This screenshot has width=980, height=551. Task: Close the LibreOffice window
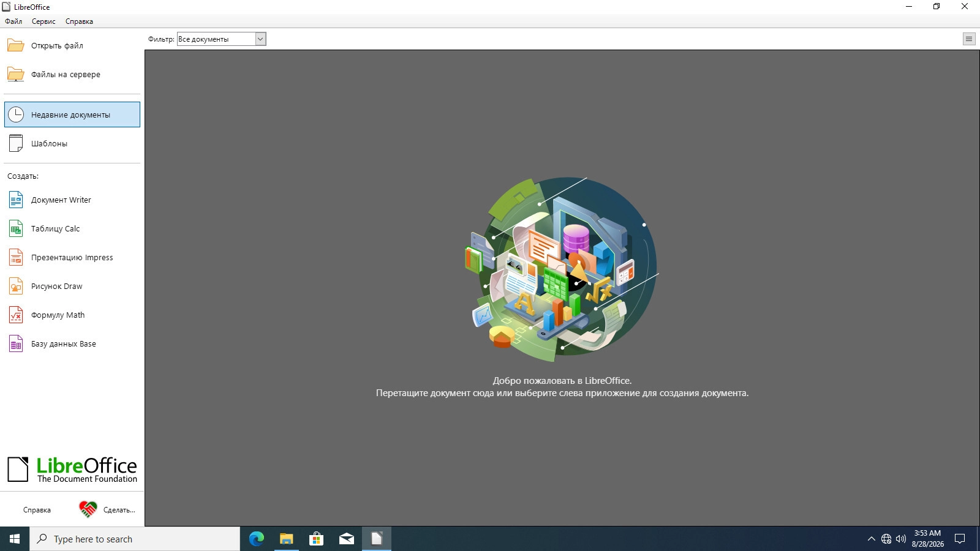click(965, 7)
